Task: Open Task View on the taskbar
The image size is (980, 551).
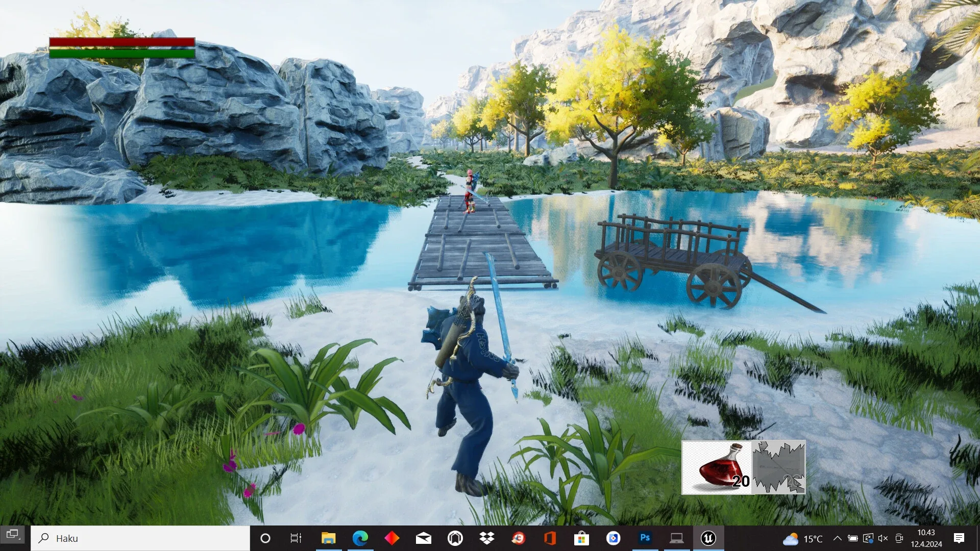Action: [x=296, y=538]
